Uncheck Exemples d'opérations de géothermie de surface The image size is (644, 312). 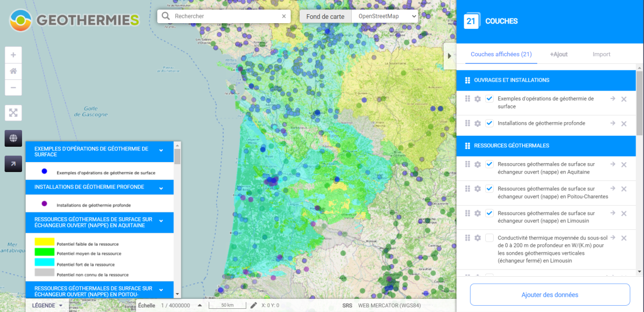tap(489, 98)
